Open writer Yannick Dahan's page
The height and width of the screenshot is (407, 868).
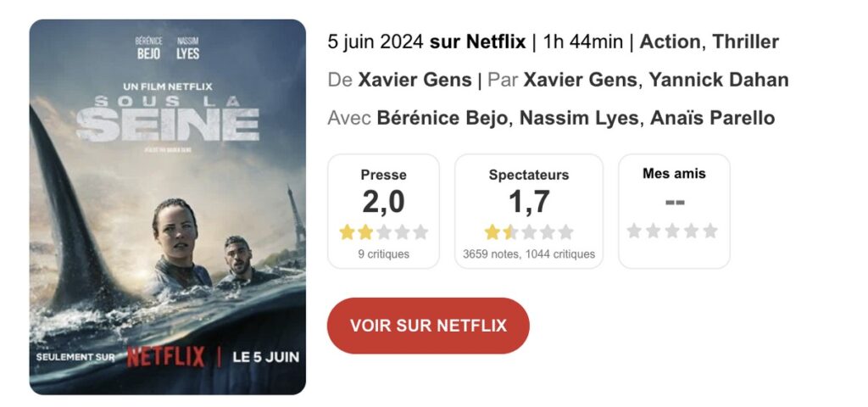coord(720,80)
